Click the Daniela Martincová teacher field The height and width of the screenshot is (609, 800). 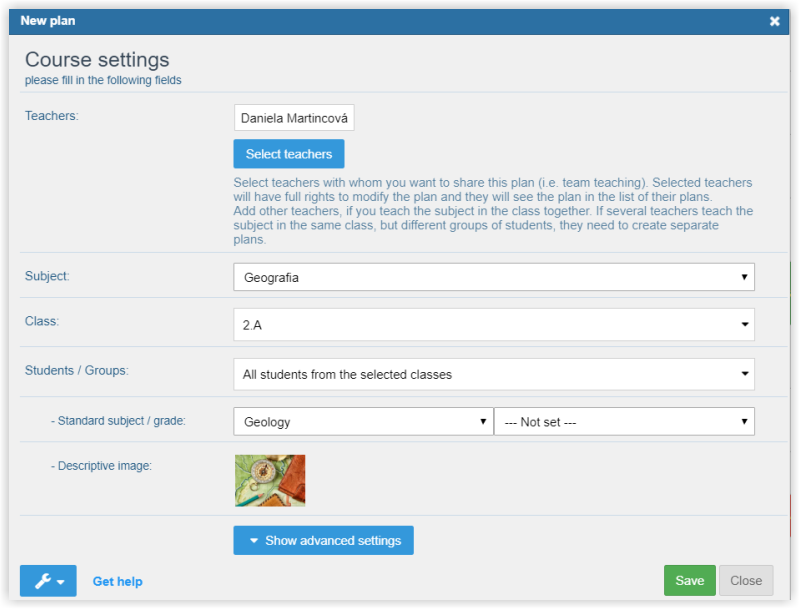pos(294,118)
